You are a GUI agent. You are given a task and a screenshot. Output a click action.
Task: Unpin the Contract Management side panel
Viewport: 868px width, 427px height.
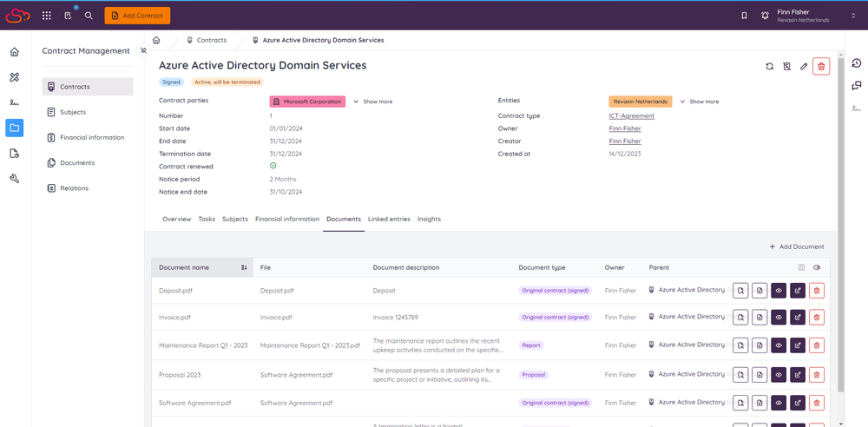[x=143, y=51]
